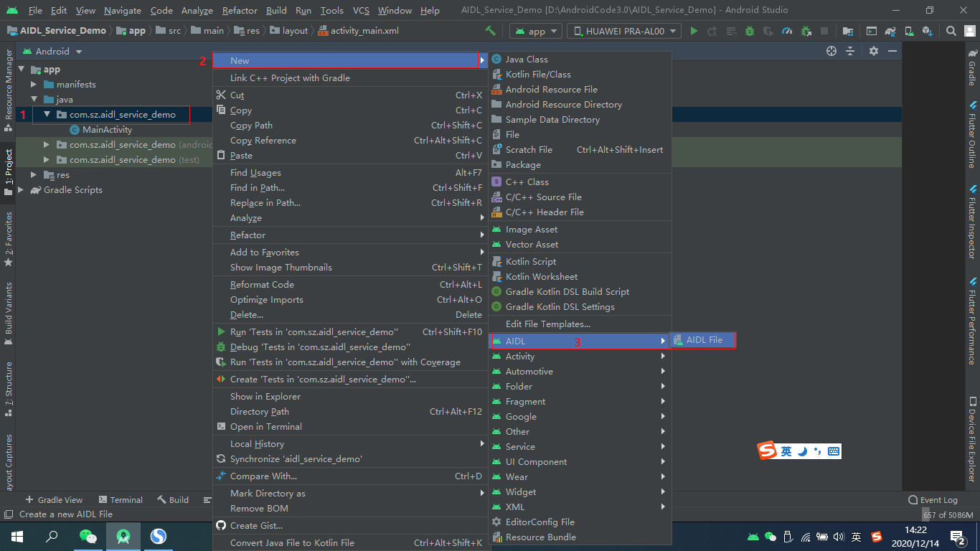
Task: Select AIDL File from the submenu
Action: (x=702, y=340)
